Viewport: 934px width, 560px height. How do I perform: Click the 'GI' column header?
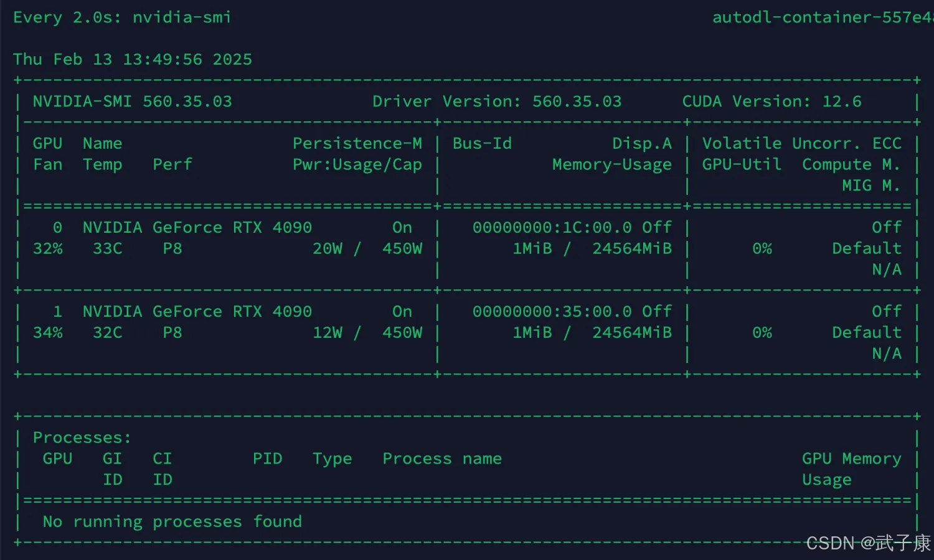(112, 459)
